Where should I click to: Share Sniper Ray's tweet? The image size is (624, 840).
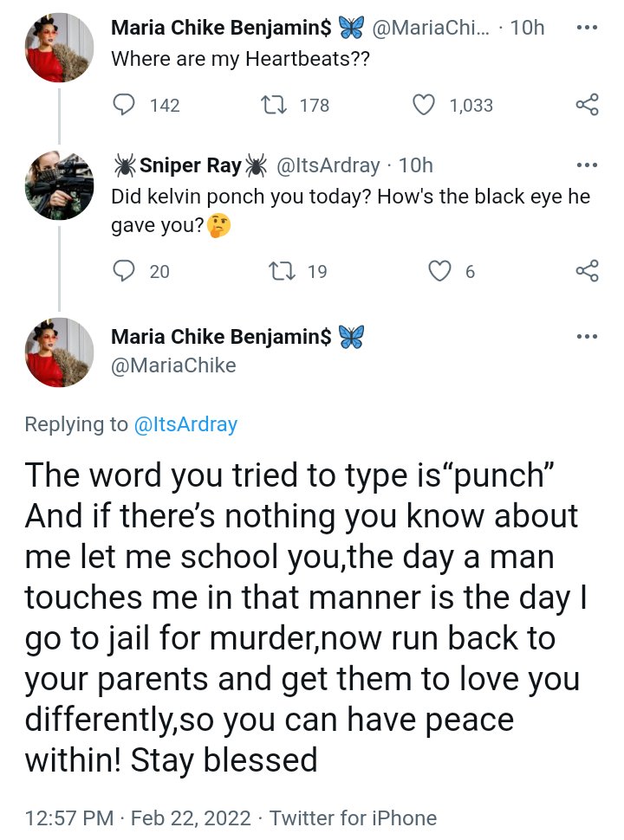pyautogui.click(x=587, y=271)
